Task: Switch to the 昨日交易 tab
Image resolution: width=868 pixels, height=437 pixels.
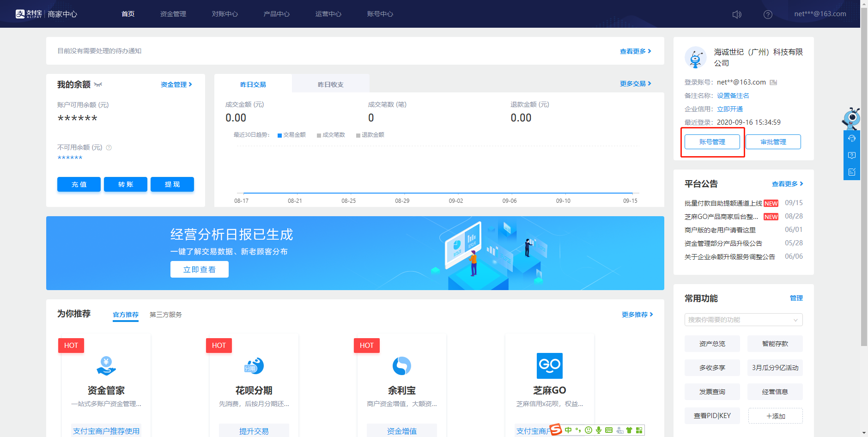Action: point(253,84)
